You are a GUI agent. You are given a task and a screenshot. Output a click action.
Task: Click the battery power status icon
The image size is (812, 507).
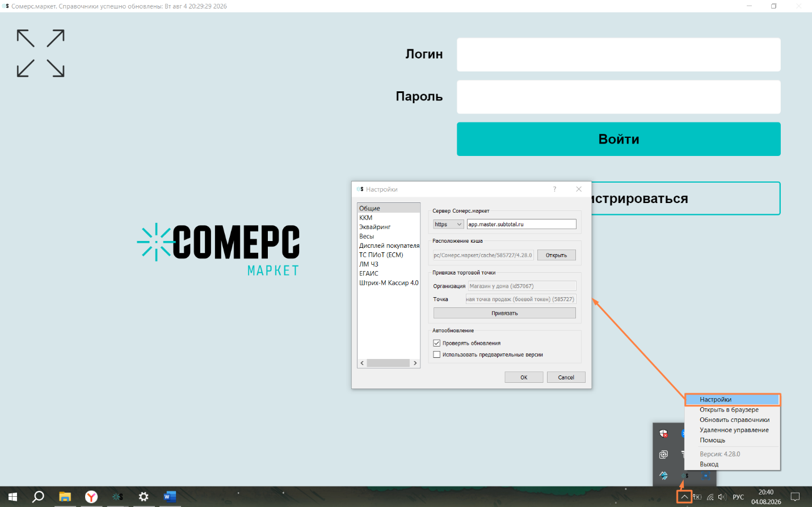pos(697,497)
